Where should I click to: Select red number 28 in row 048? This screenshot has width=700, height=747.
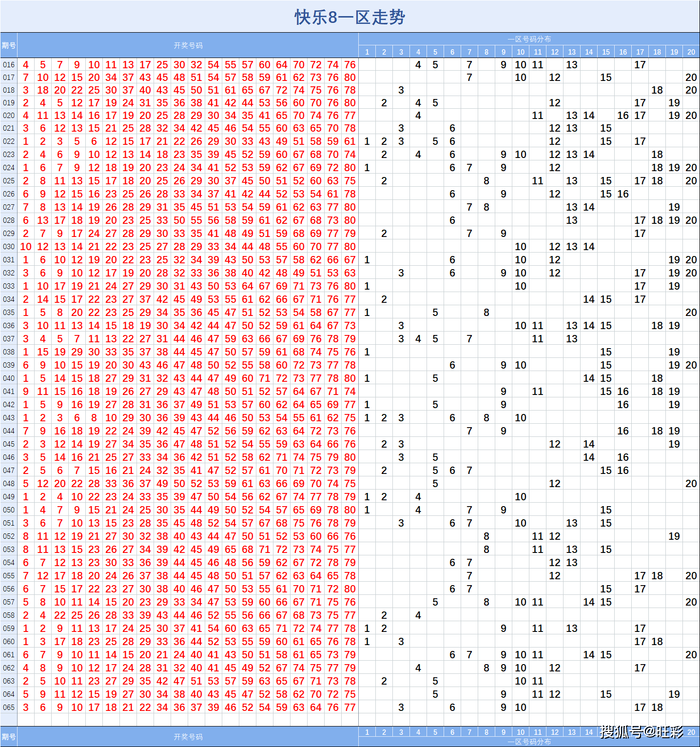pyautogui.click(x=94, y=484)
